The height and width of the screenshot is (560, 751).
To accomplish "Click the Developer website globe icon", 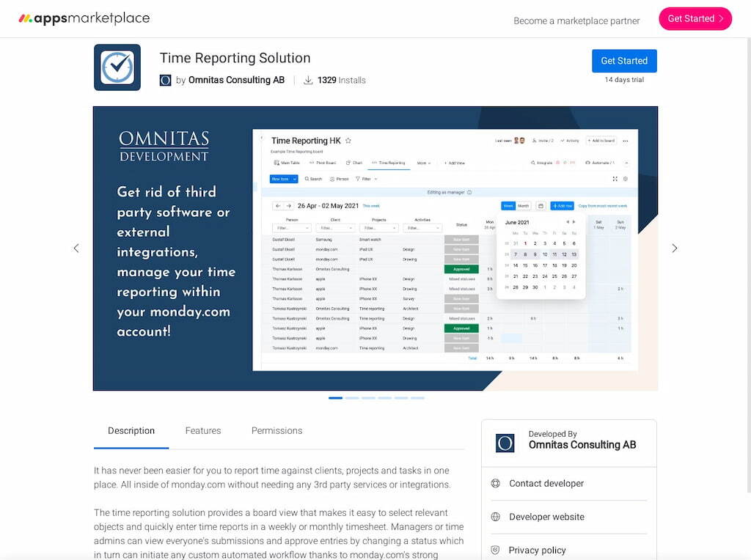I will [496, 517].
